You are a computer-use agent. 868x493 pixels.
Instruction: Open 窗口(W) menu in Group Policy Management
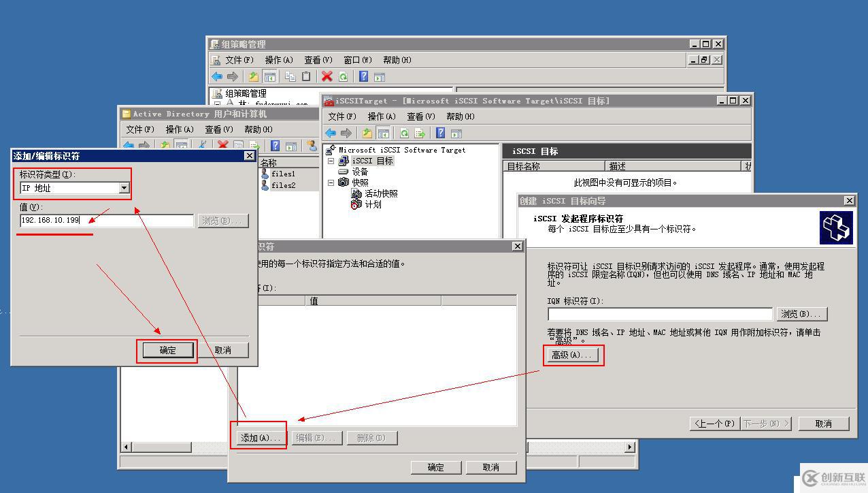click(x=357, y=60)
